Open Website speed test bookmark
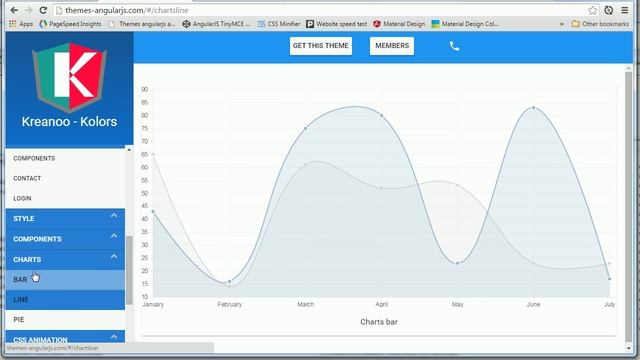This screenshot has width=640, height=360. tap(337, 24)
